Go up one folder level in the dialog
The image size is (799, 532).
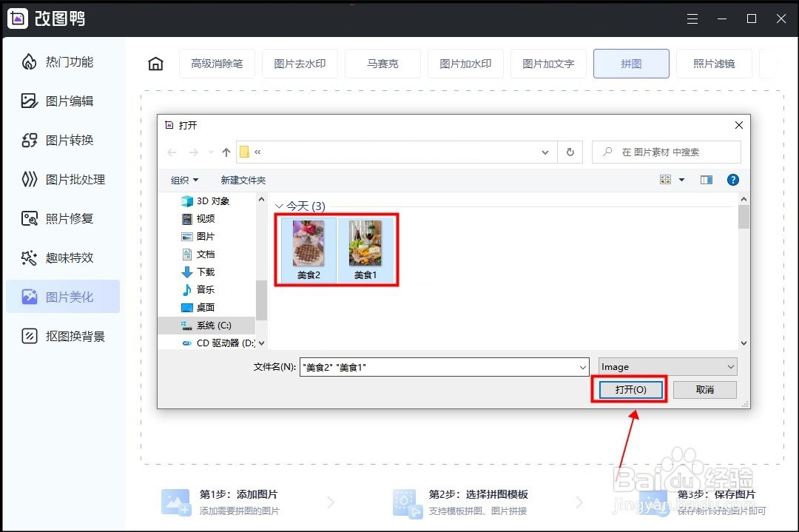226,152
